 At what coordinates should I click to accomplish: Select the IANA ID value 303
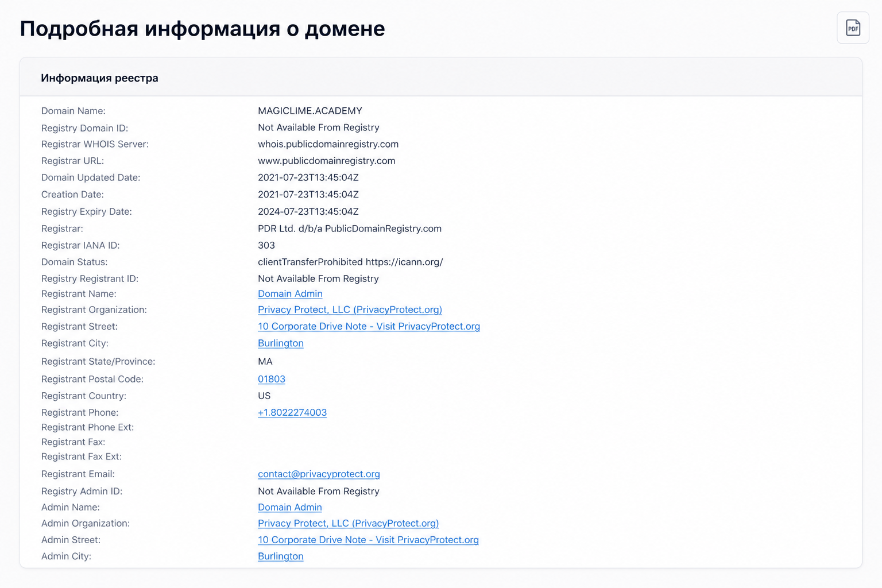click(x=266, y=245)
